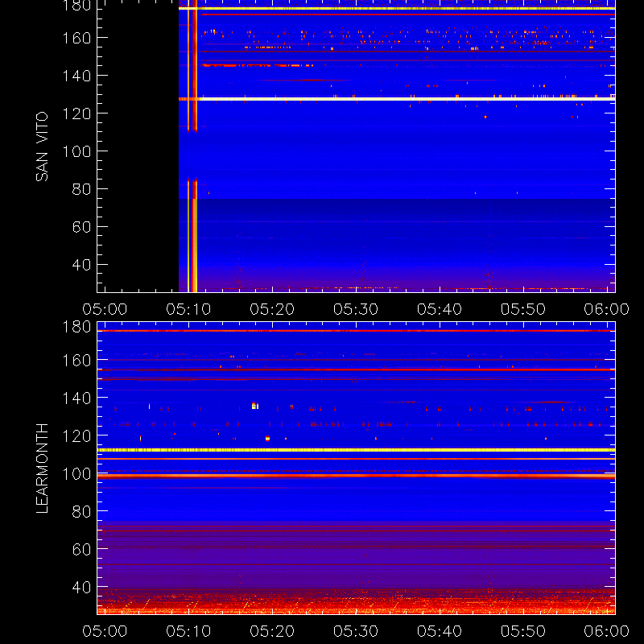Click 05:10 time label under SAN VITO plot

pyautogui.click(x=188, y=309)
